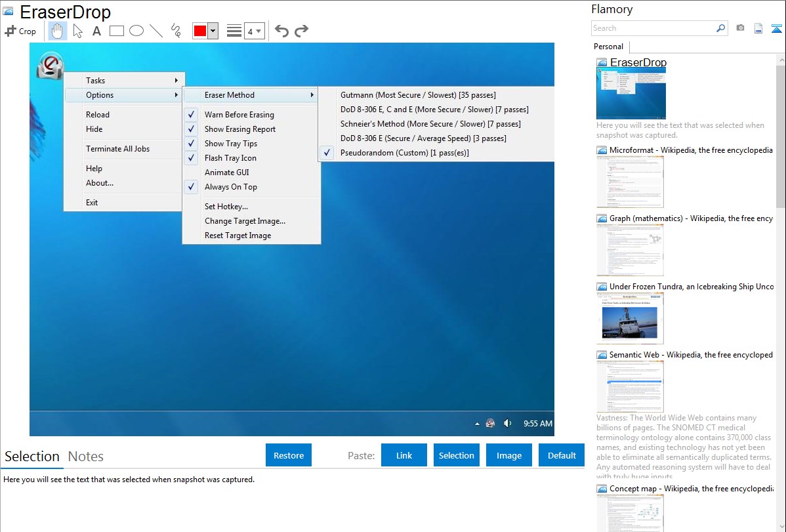Viewport: 786px width, 532px height.
Task: Click the document page icon near search
Action: point(758,28)
